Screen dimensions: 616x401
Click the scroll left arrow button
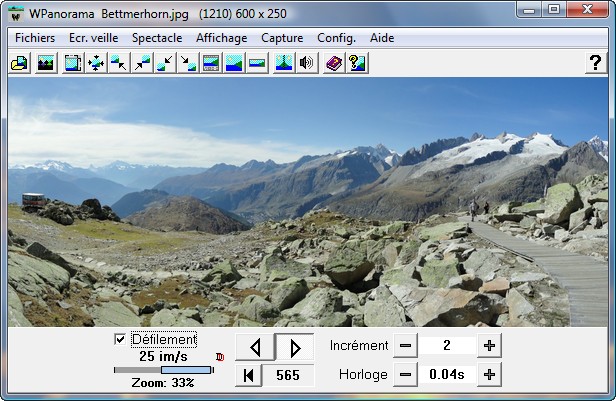pos(255,347)
